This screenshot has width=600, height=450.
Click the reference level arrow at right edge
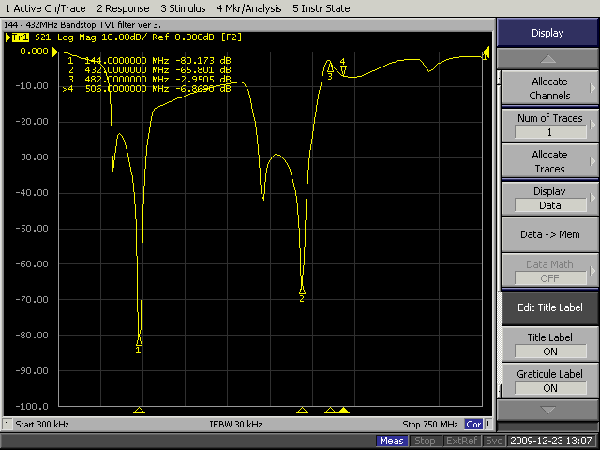[487, 52]
